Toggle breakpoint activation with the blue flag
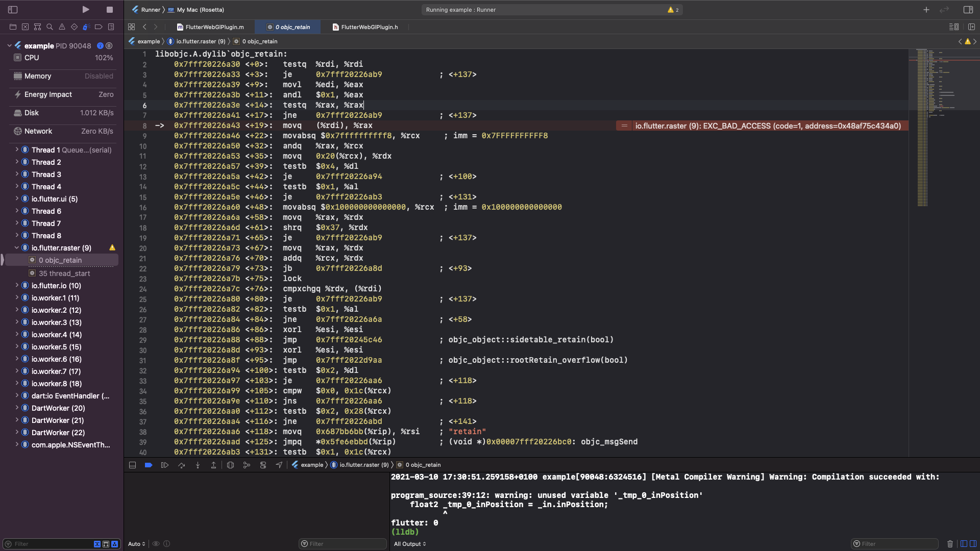Image resolution: width=980 pixels, height=551 pixels. 149,465
